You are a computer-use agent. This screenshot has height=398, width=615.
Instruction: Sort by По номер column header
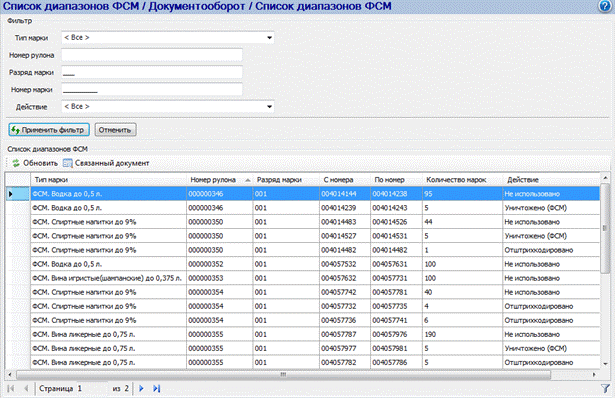coord(396,180)
